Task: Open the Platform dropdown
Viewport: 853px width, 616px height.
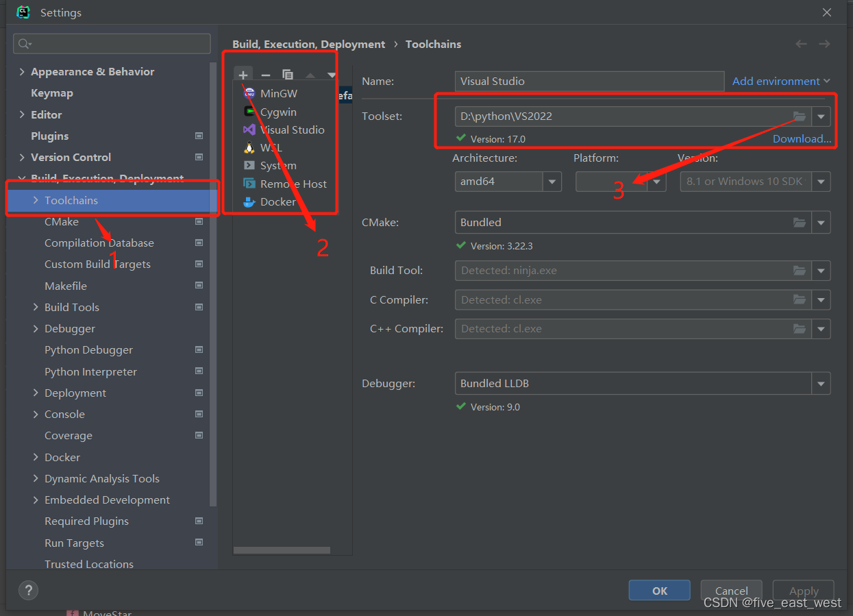Action: [x=621, y=182]
